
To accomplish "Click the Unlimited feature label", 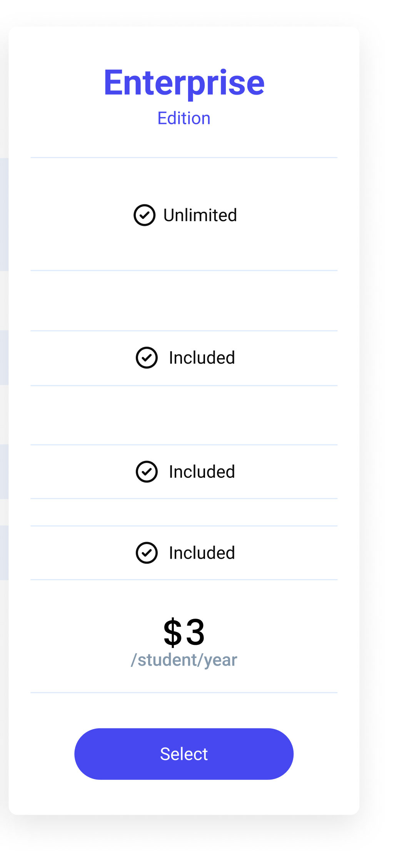I will point(200,215).
